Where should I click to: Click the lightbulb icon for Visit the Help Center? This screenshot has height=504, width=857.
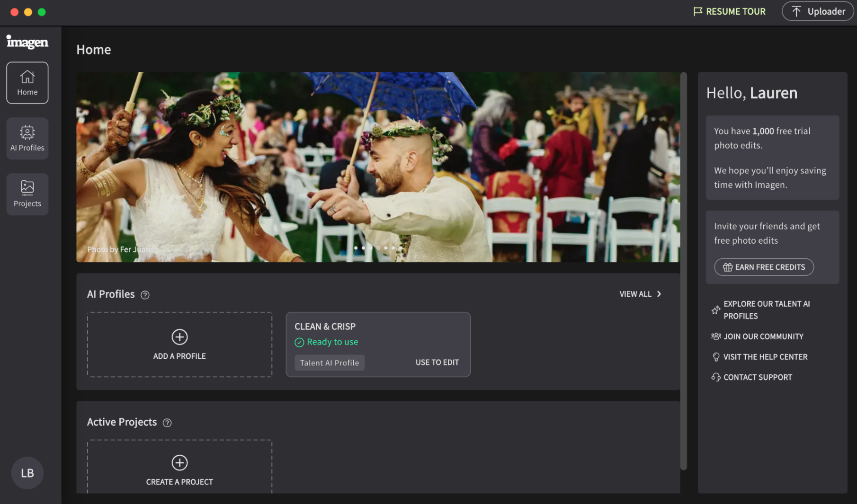coord(715,356)
